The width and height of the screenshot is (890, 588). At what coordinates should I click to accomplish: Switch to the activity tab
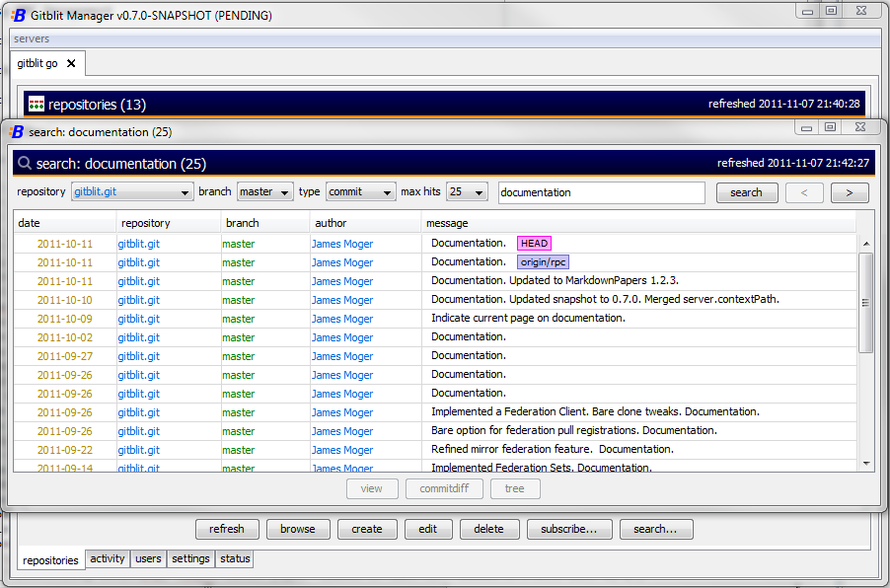[108, 558]
